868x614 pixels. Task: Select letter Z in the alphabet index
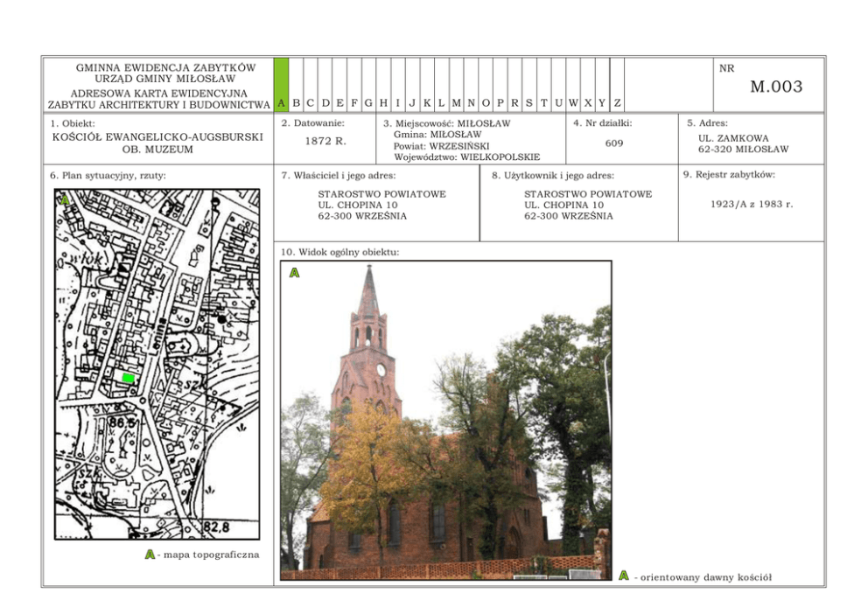(x=617, y=103)
